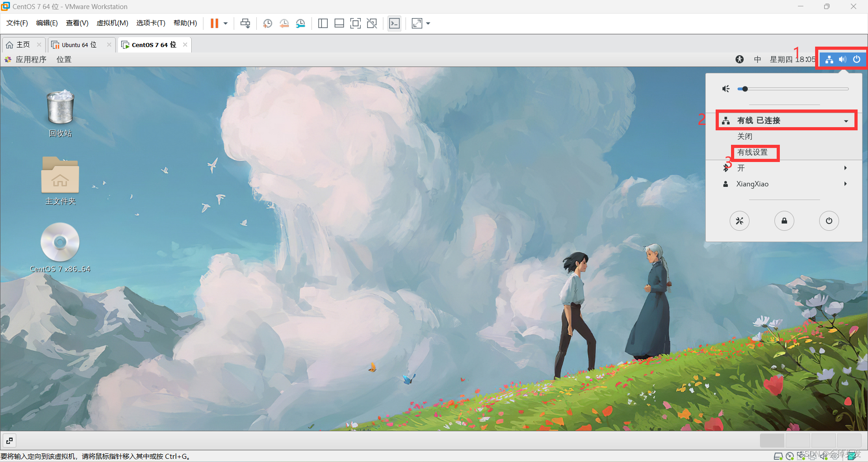Expand the Bluetooth 开 submenu
Screen dimensions: 868x462
tap(784, 168)
